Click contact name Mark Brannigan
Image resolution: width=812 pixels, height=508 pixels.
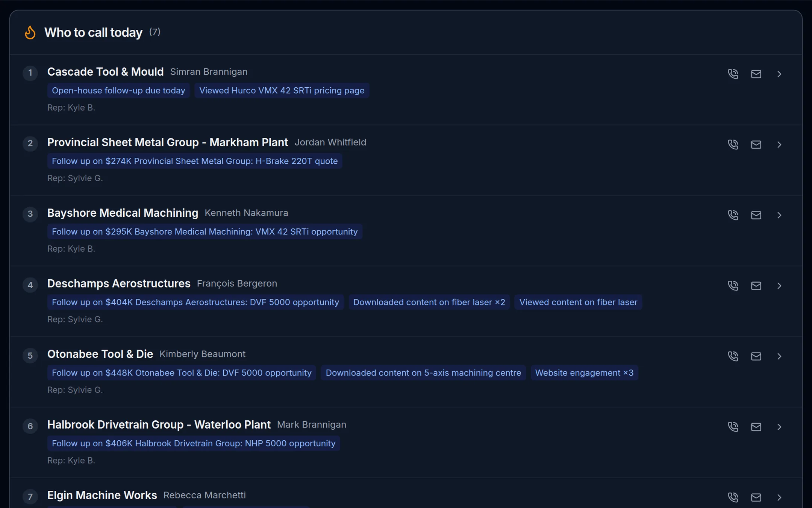point(312,424)
